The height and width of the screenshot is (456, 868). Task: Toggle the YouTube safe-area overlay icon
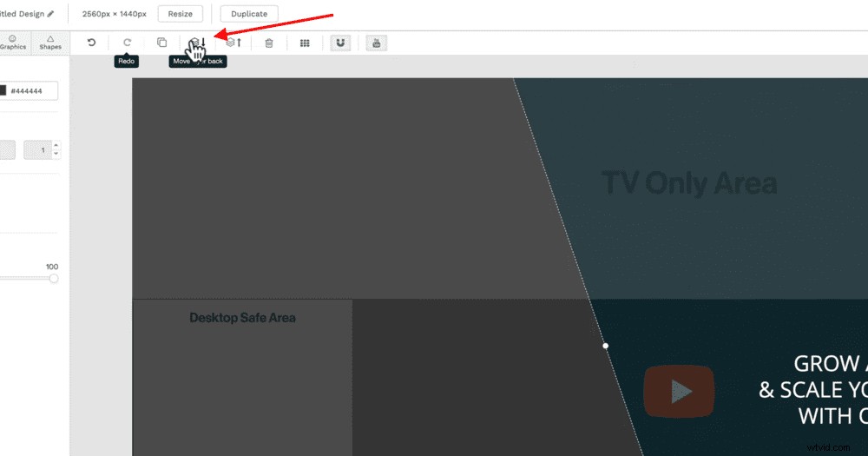(377, 43)
